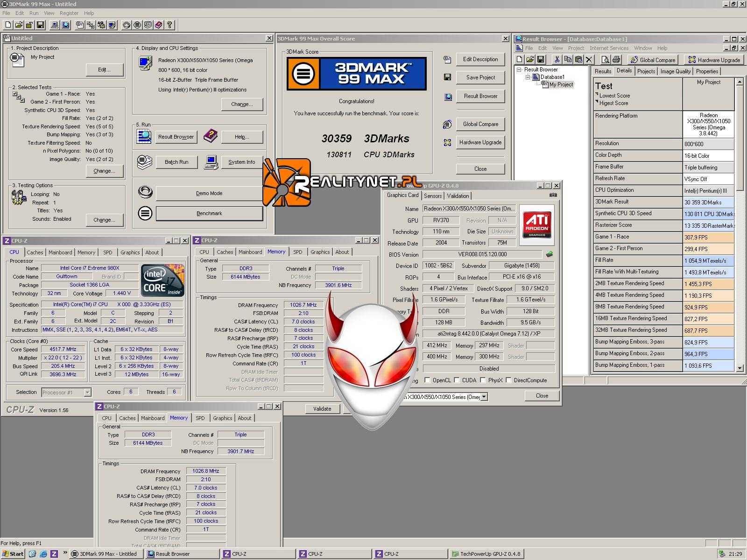Click Batch Run stacked pages icon in toolbar

click(x=148, y=25)
